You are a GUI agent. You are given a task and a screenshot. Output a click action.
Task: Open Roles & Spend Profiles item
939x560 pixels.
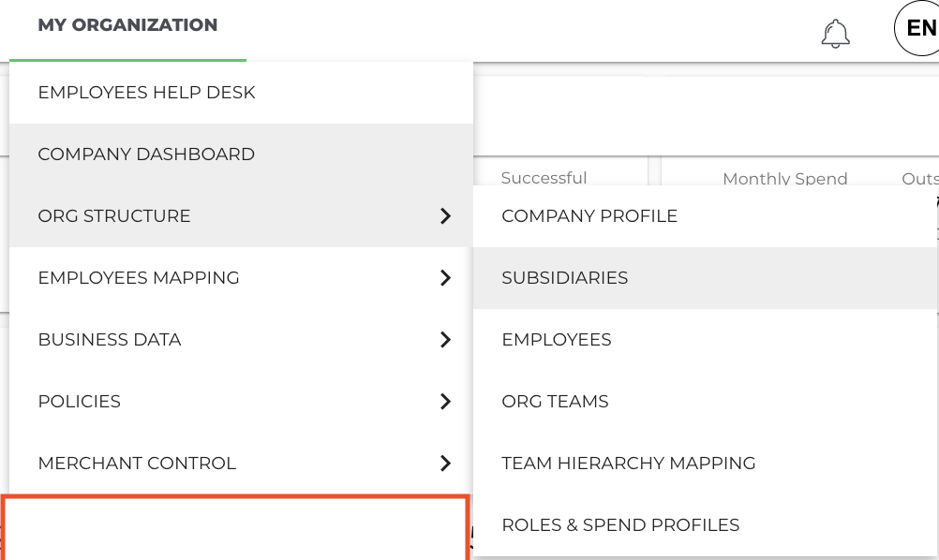coord(705,524)
